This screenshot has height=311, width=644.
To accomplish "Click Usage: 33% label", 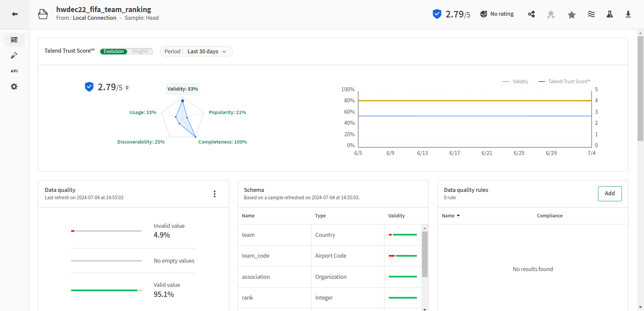I will click(x=143, y=112).
